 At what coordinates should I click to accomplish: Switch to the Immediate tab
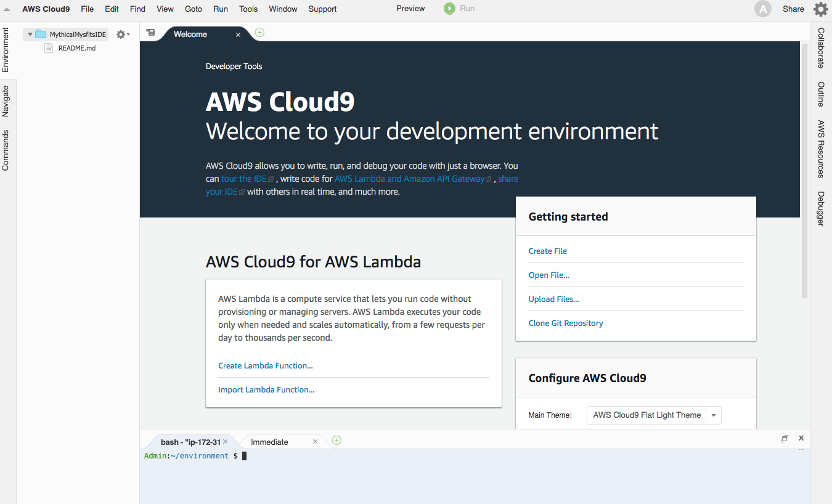tap(269, 442)
